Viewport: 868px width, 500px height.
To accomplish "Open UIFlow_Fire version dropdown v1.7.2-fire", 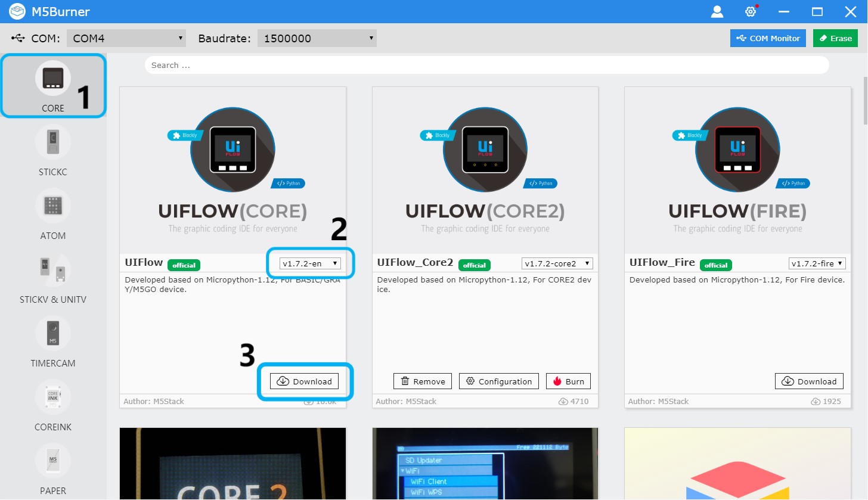I will click(x=817, y=263).
